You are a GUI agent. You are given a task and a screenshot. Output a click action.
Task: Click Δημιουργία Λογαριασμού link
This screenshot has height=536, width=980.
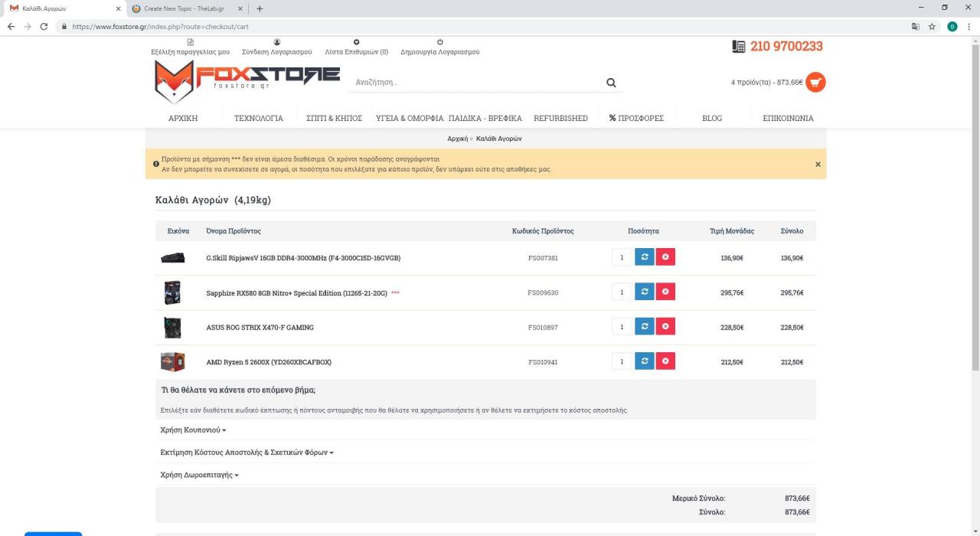[440, 47]
